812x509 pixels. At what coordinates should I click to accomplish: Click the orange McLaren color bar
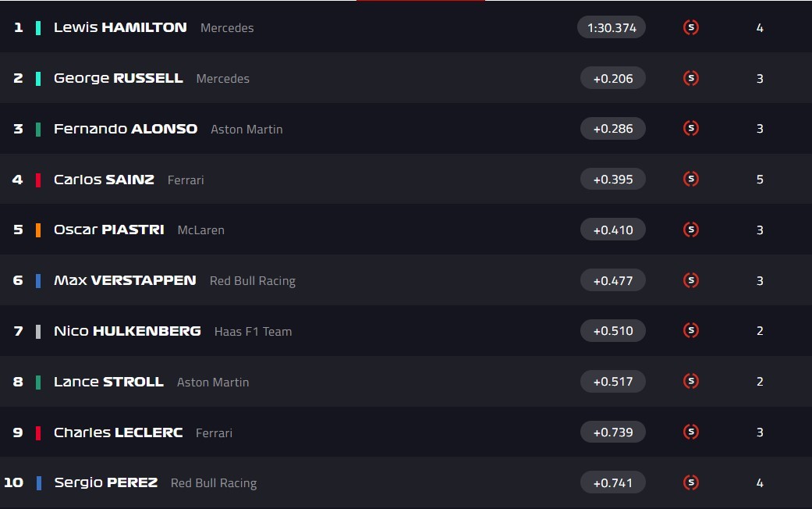[x=38, y=230]
